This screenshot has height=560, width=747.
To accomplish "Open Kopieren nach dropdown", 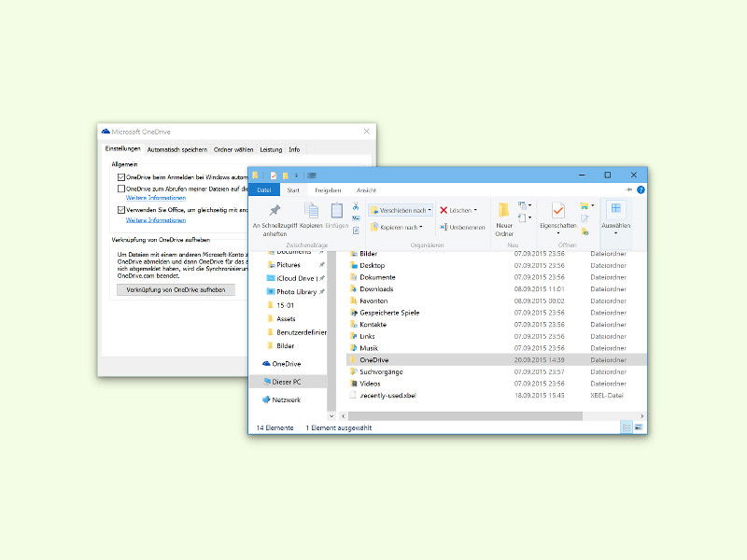I will pos(396,227).
